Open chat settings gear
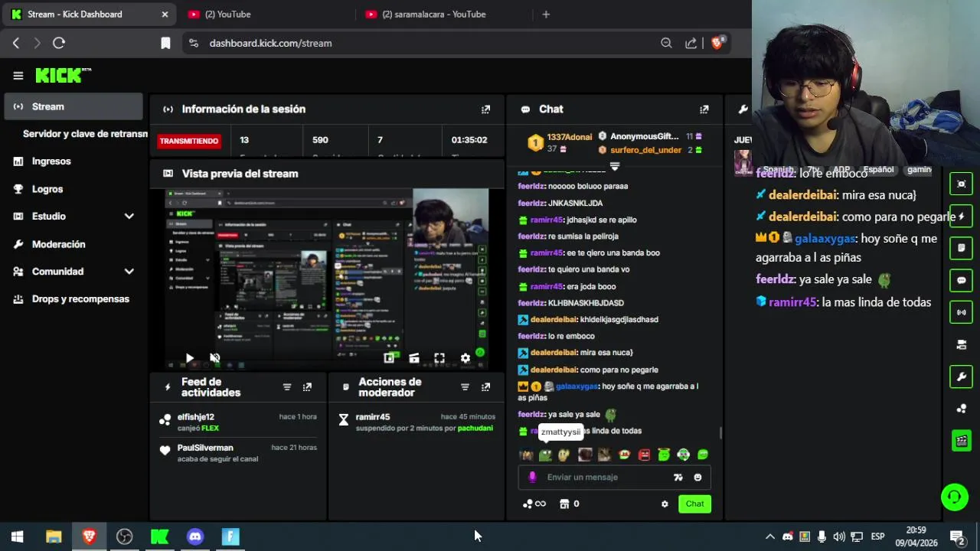Image resolution: width=980 pixels, height=551 pixels. (665, 504)
